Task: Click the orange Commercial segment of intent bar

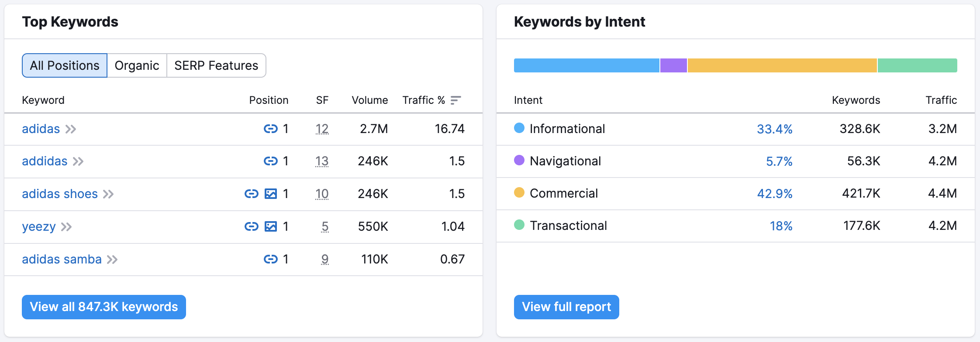Action: coord(782,65)
